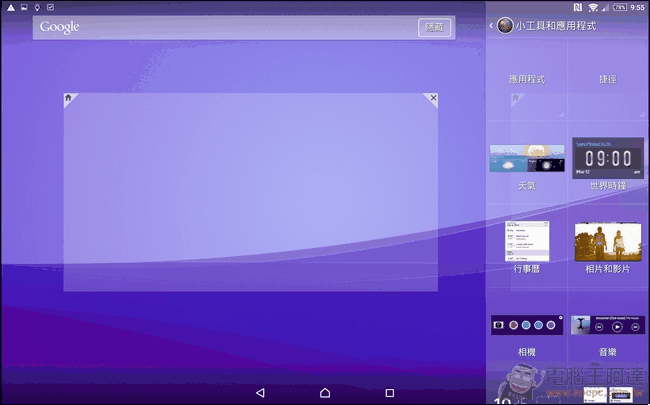Tap the 78% battery indicator
This screenshot has height=405, width=650.
point(620,7)
